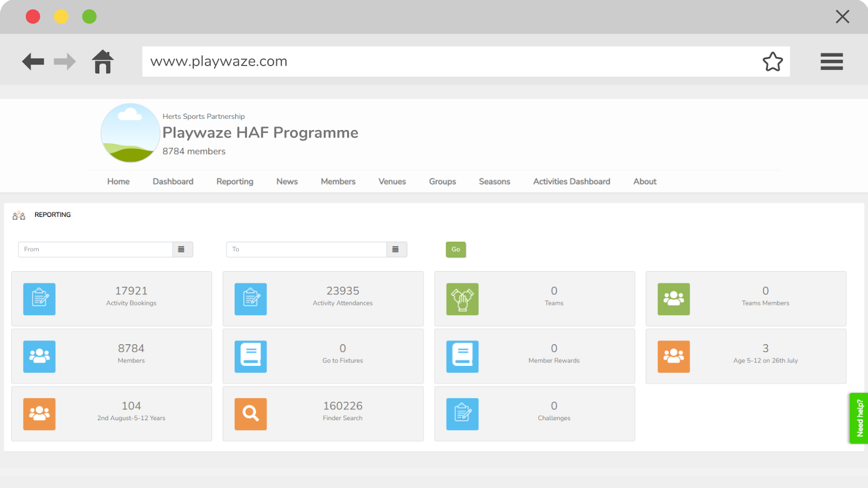Open the 2nd August-5-12 Years label
This screenshot has width=868, height=488.
131,418
